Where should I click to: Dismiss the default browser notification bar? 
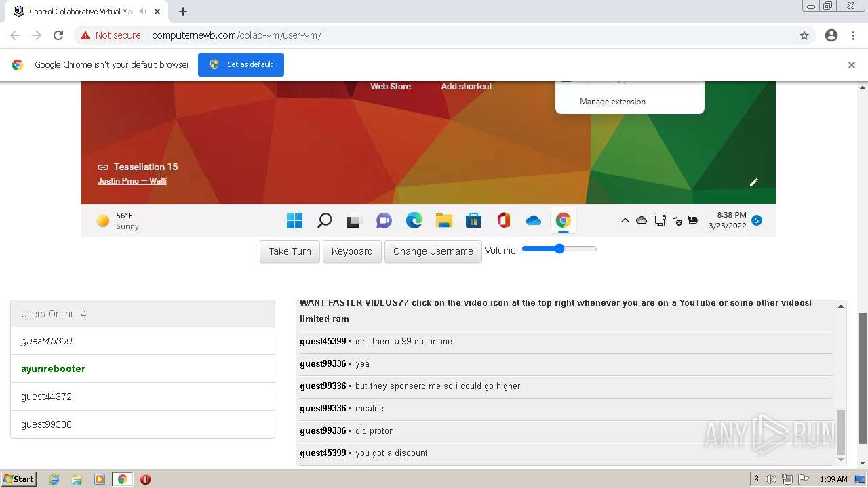[x=852, y=65]
